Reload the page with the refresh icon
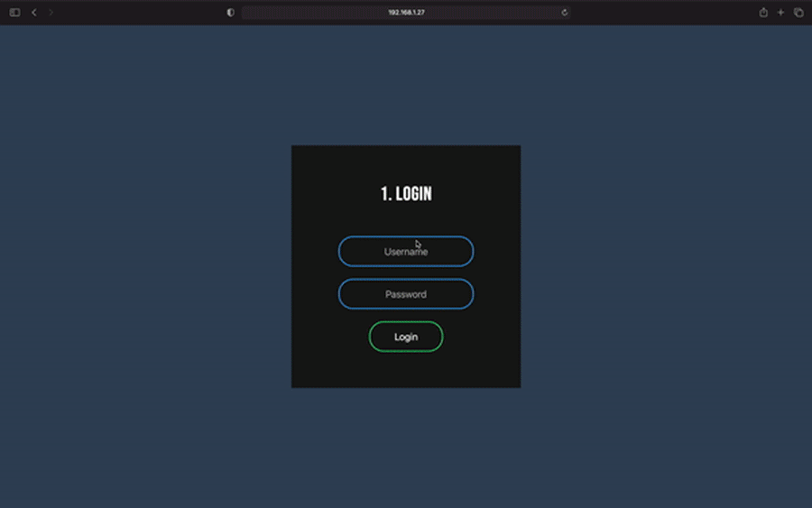This screenshot has height=508, width=812. pos(565,13)
